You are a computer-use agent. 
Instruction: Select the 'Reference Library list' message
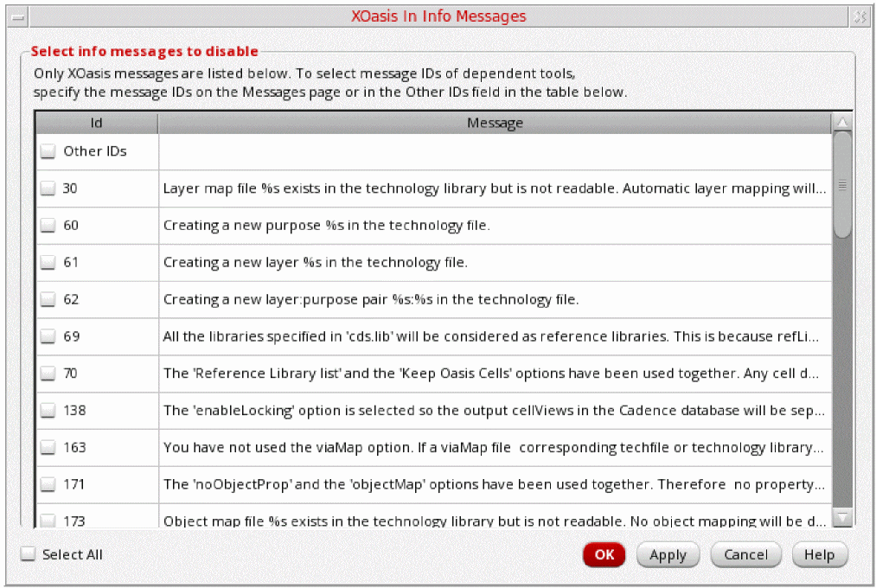(x=491, y=373)
